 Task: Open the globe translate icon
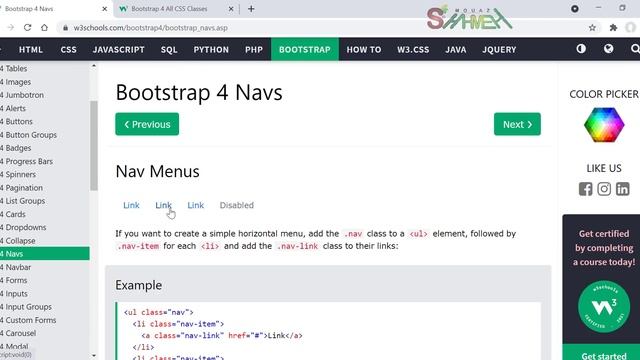[x=608, y=49]
